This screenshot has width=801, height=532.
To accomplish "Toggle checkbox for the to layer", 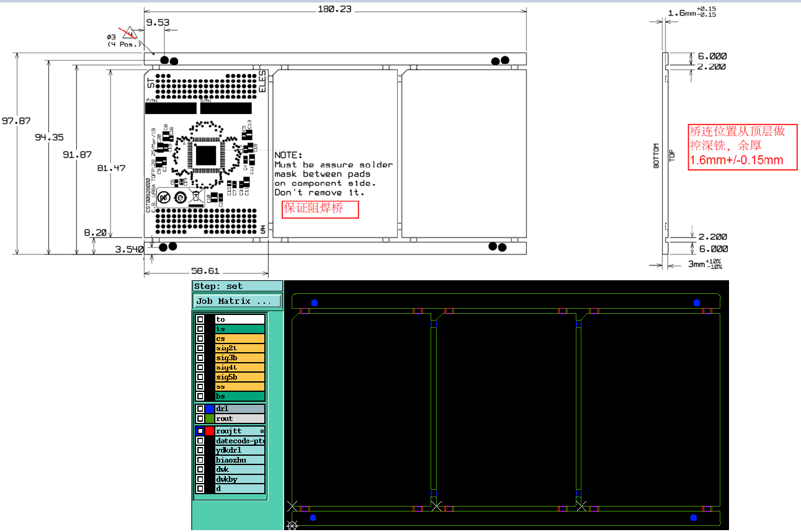I will (x=200, y=319).
